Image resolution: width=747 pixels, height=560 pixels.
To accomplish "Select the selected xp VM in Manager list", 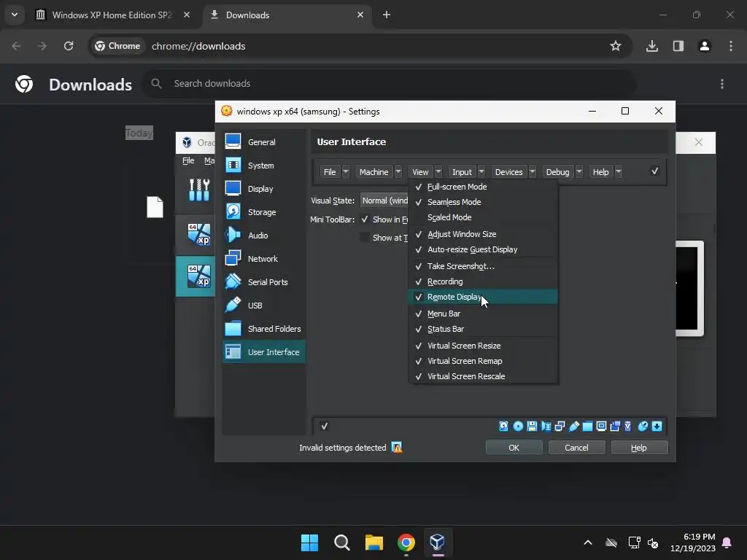I will (196, 276).
